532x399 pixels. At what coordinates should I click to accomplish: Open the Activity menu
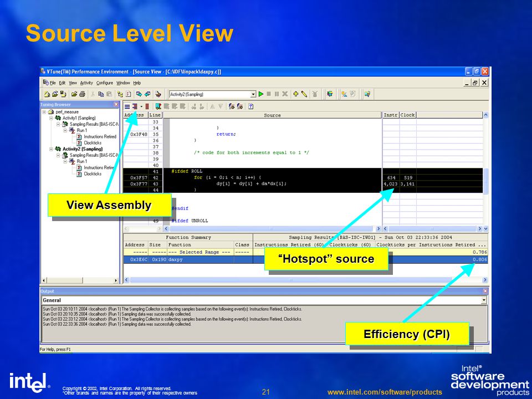point(86,83)
